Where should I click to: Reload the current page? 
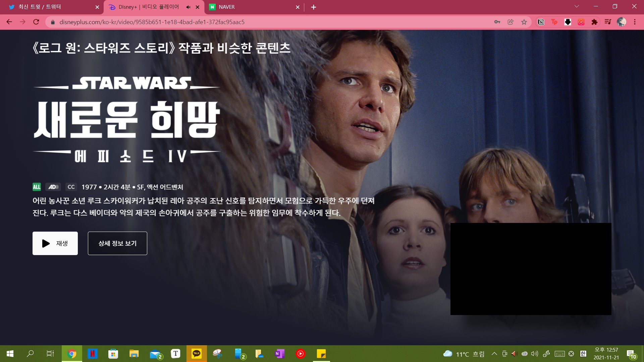pyautogui.click(x=36, y=22)
